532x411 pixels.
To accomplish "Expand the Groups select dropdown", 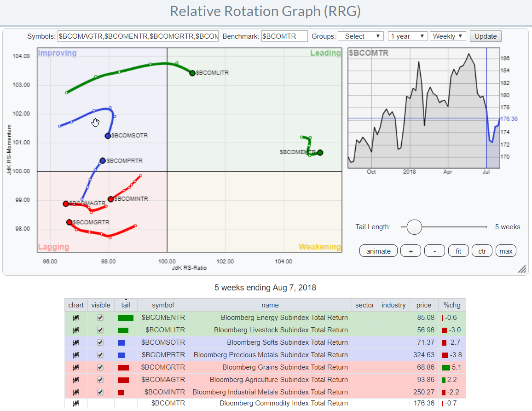I will click(360, 36).
